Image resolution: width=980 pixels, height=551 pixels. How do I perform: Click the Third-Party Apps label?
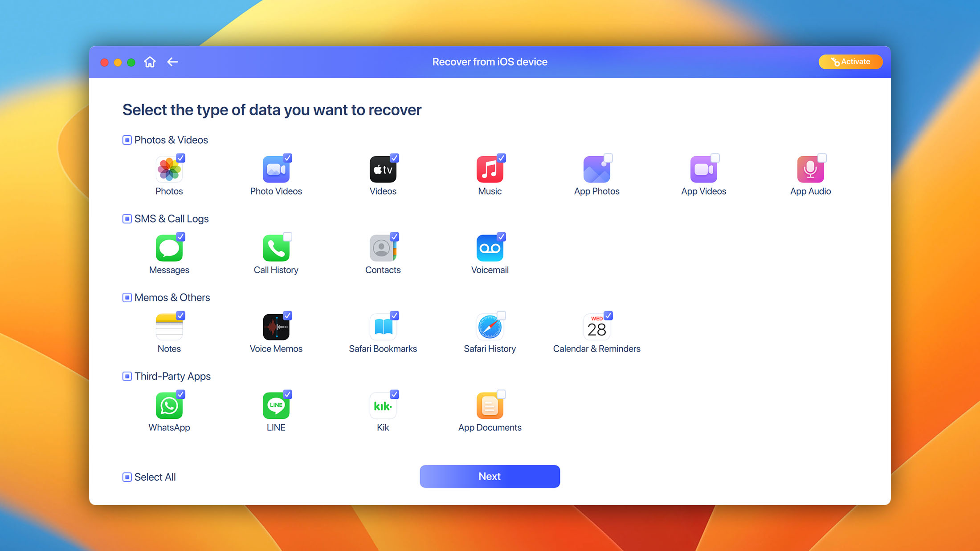173,377
